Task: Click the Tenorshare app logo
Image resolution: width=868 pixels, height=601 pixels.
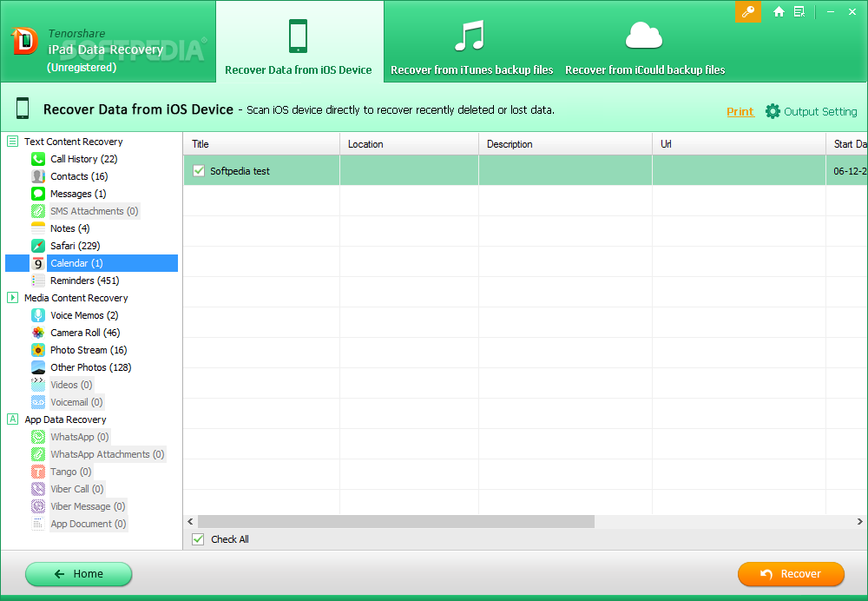Action: tap(23, 42)
